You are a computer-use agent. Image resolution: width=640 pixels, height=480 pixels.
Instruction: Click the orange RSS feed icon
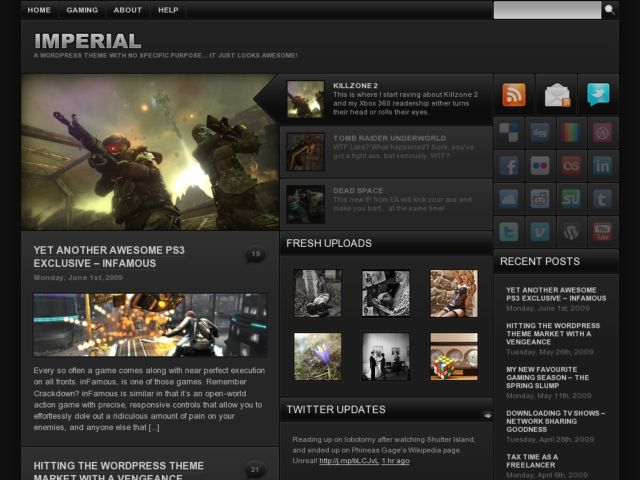point(513,95)
